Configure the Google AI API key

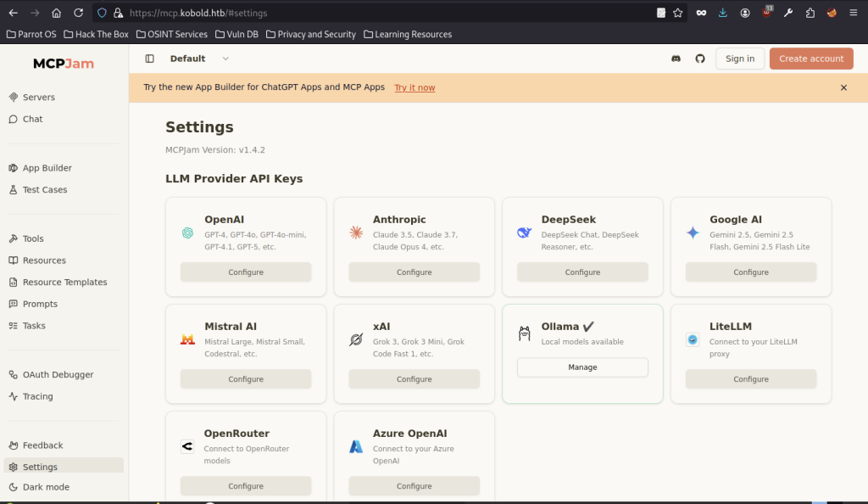(x=751, y=272)
